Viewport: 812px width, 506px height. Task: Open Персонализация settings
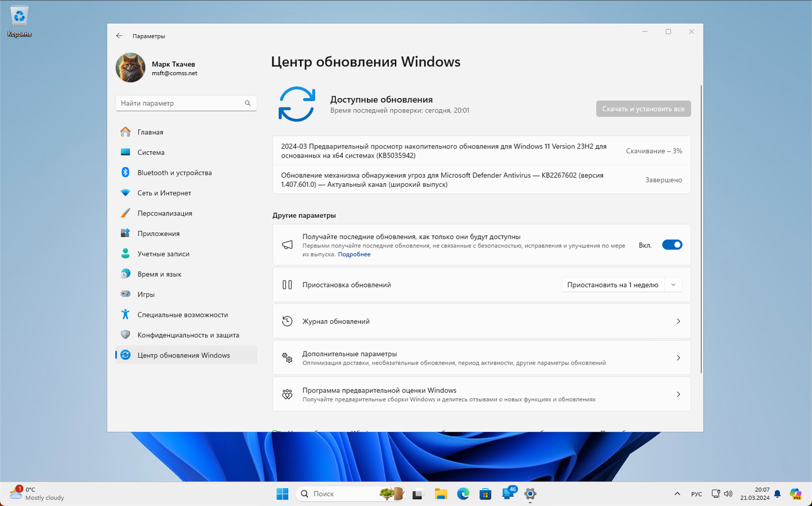pos(186,213)
